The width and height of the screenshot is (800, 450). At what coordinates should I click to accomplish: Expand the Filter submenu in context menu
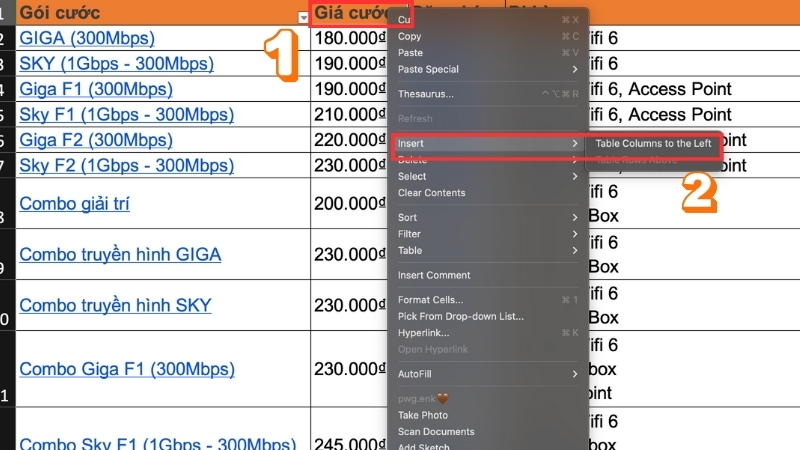coord(409,234)
